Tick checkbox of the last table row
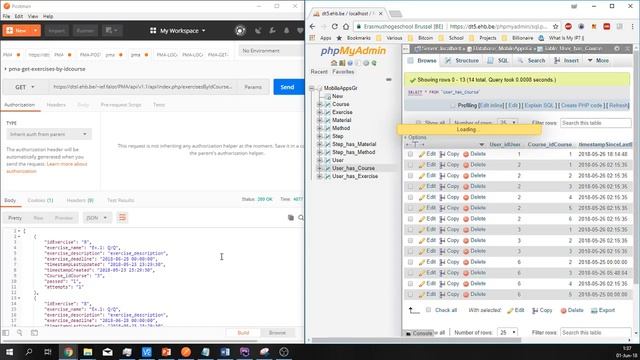 (x=410, y=294)
